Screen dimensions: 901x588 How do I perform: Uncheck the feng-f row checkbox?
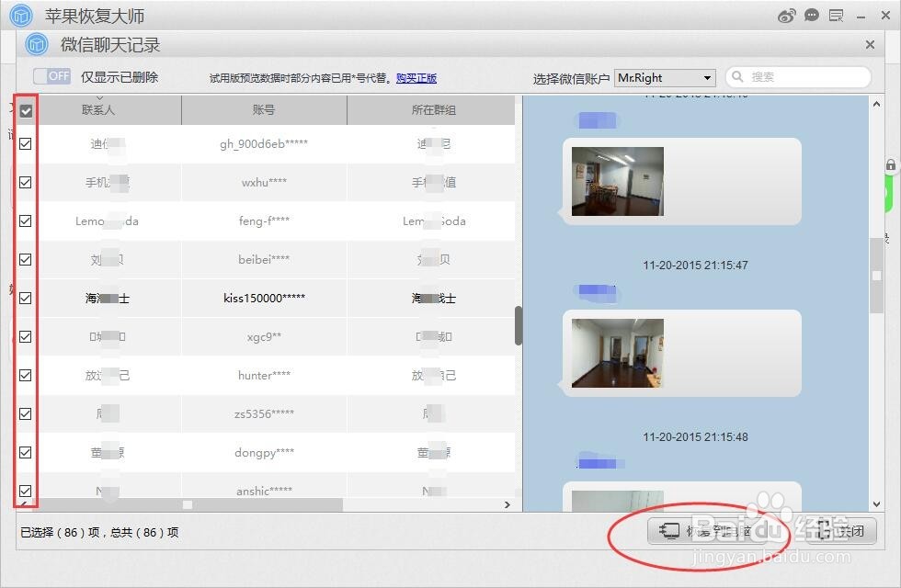26,220
